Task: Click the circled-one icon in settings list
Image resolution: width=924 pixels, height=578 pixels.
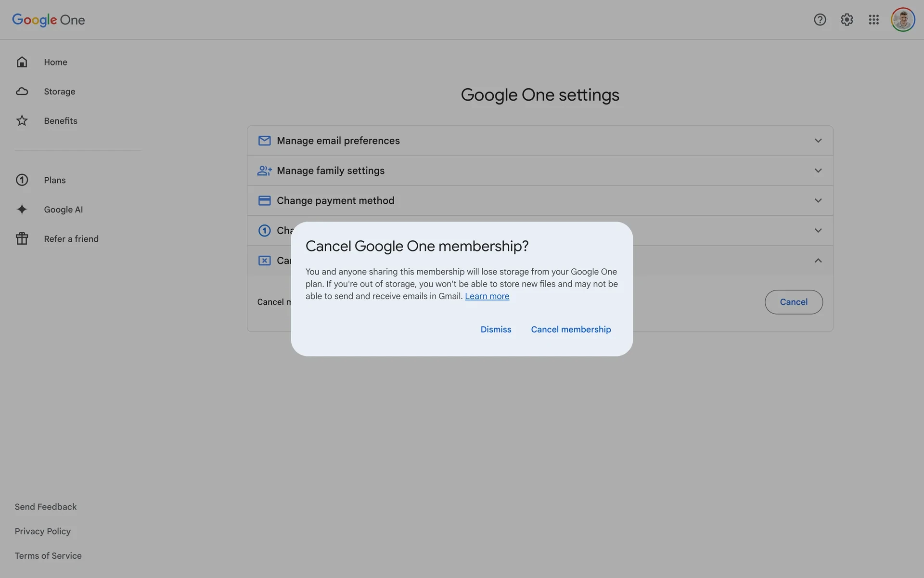Action: click(264, 231)
